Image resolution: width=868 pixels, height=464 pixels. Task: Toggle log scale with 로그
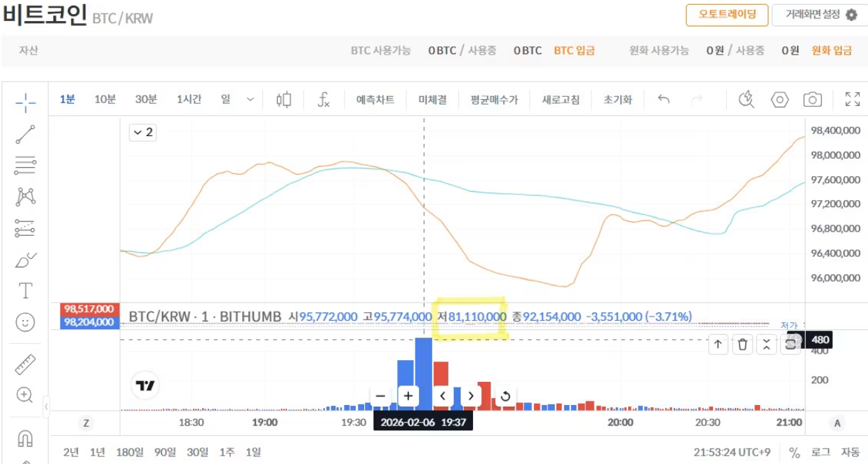click(820, 452)
